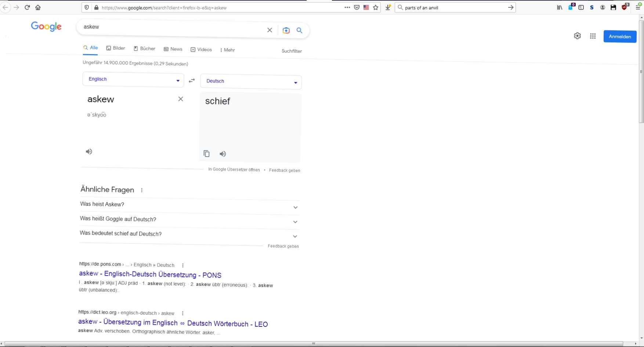Open the PONS Englisch-Deutsch Übersetzung result
This screenshot has width=644, height=347.
pyautogui.click(x=150, y=275)
